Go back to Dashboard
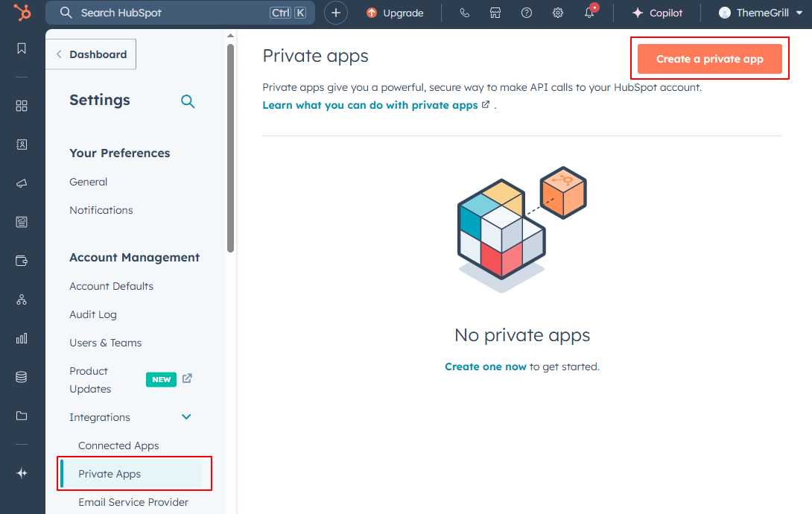This screenshot has width=812, height=514. coord(91,54)
